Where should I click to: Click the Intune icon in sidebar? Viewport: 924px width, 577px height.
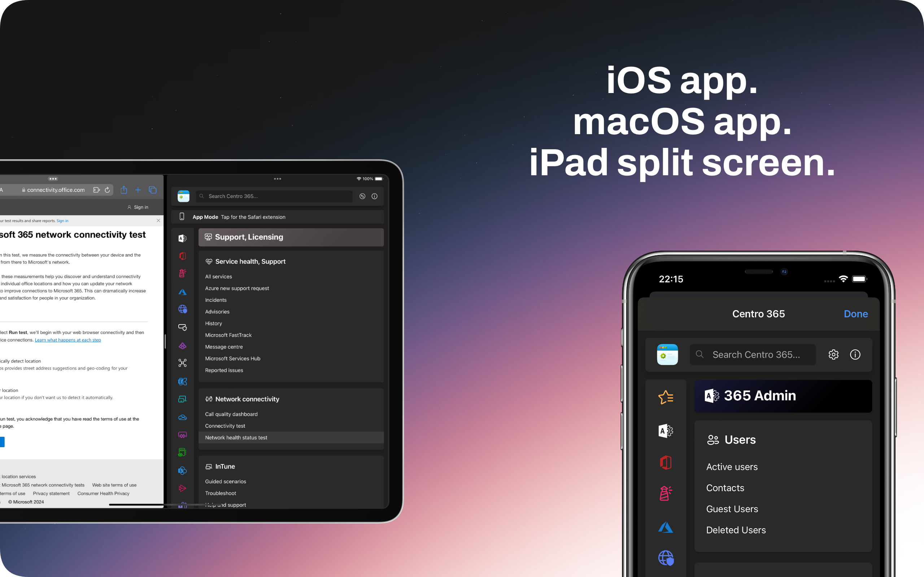pyautogui.click(x=183, y=399)
